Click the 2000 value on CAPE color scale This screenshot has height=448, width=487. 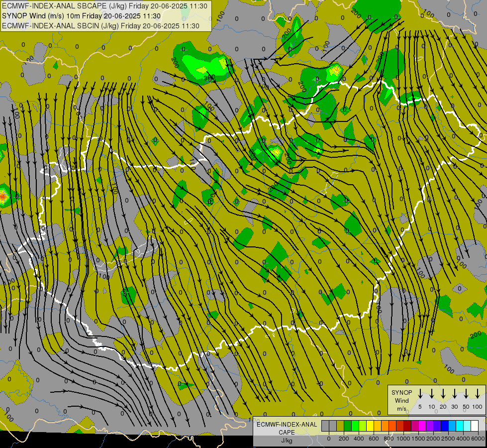coord(433,439)
